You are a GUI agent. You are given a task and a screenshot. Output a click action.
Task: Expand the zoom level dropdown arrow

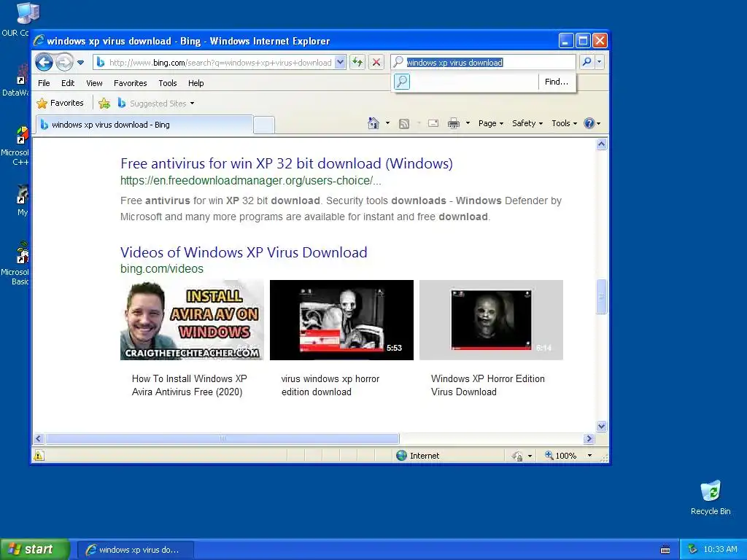[589, 456]
